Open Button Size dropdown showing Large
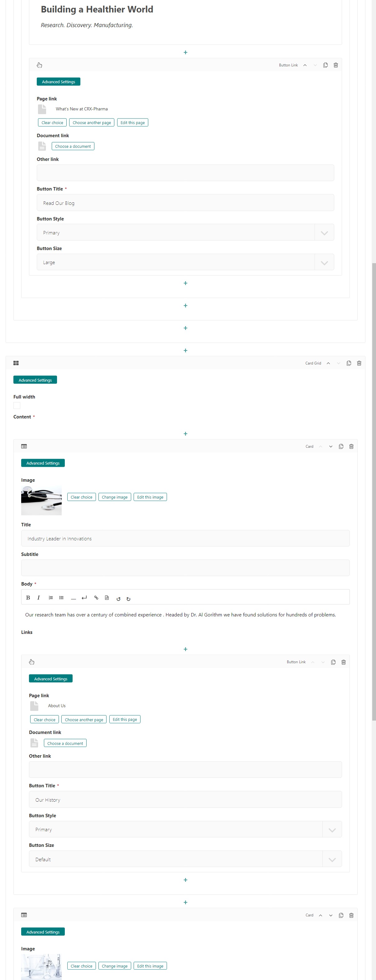 (185, 262)
